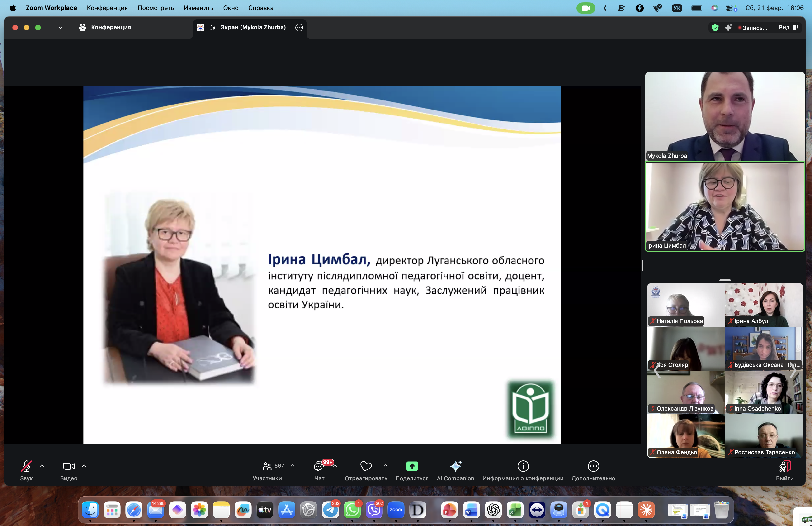Expand audio options arrow
Image resolution: width=812 pixels, height=526 pixels.
pyautogui.click(x=42, y=466)
